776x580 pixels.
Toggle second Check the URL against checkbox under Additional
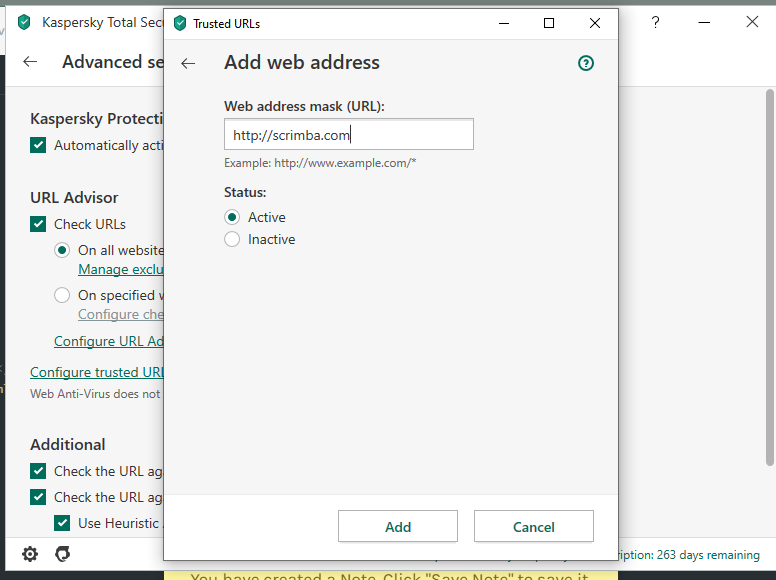pos(38,497)
